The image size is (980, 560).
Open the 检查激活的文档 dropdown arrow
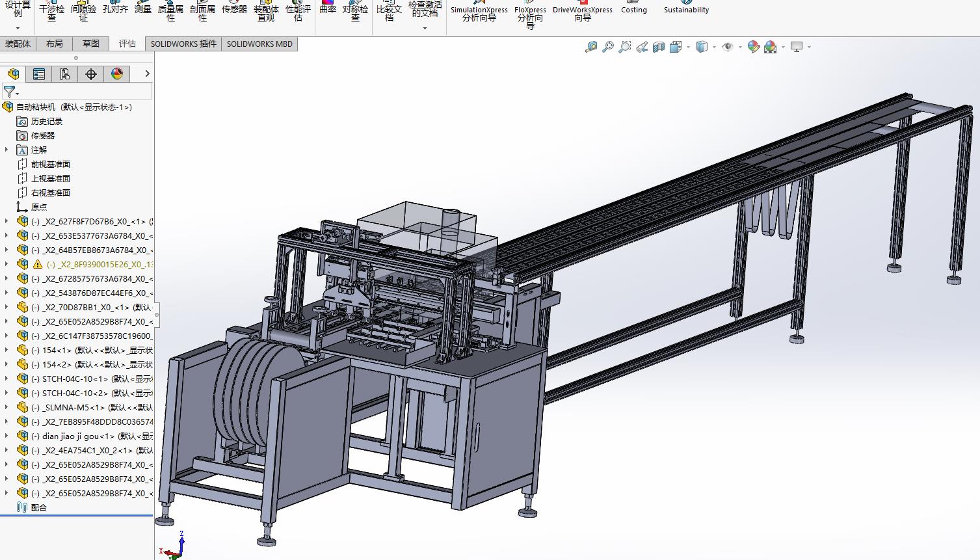425,28
